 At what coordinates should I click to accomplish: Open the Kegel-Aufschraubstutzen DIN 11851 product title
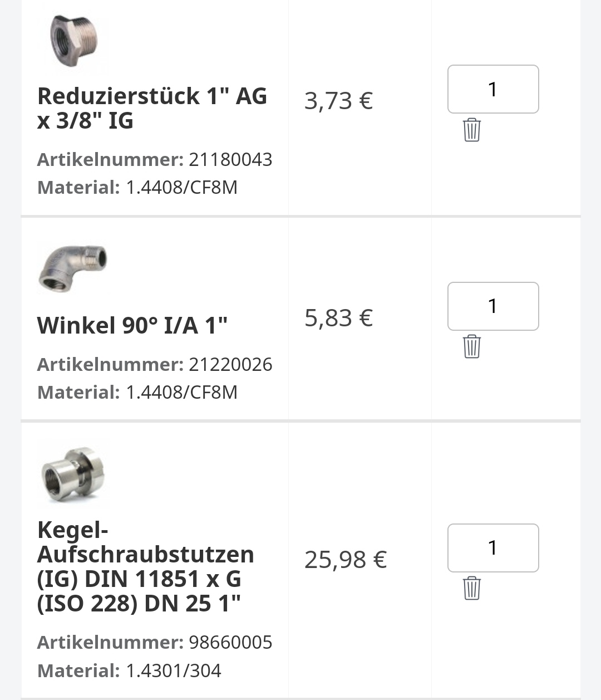click(x=146, y=566)
